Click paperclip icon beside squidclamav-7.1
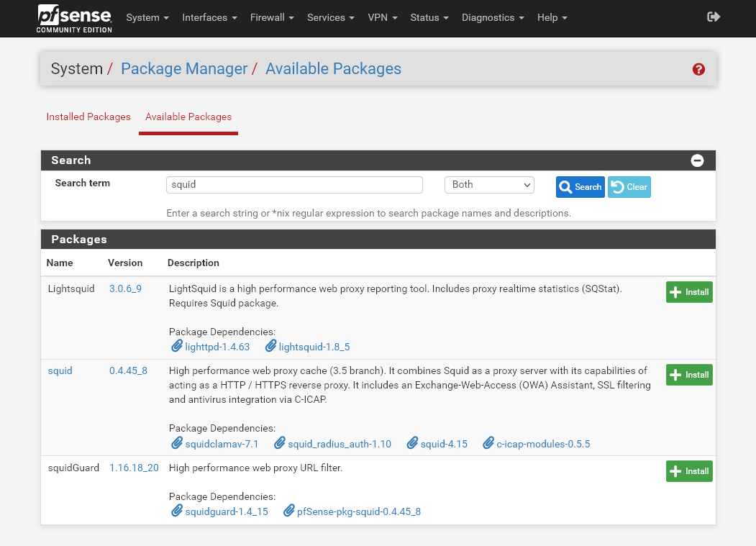 [176, 444]
